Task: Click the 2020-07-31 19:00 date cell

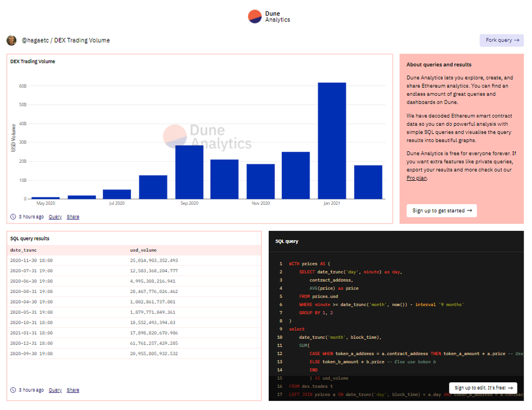Action: 31,271
